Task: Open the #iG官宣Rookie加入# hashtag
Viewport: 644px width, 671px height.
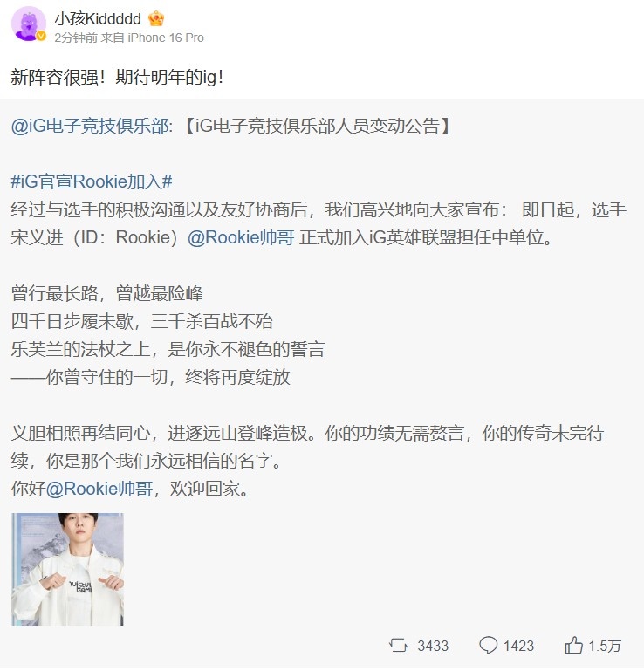Action: click(92, 181)
